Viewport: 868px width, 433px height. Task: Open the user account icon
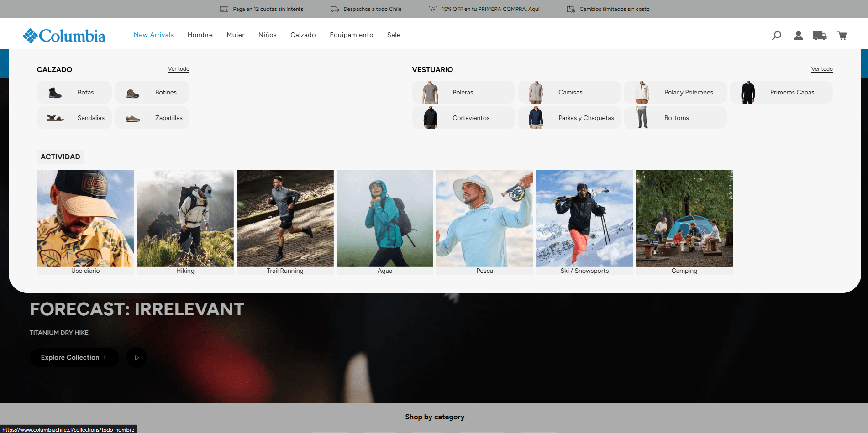[798, 36]
